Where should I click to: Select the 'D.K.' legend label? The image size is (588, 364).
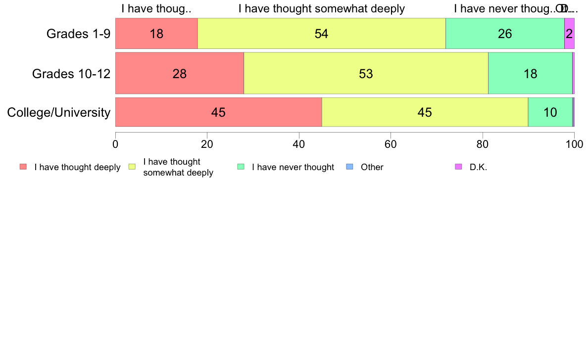[478, 167]
